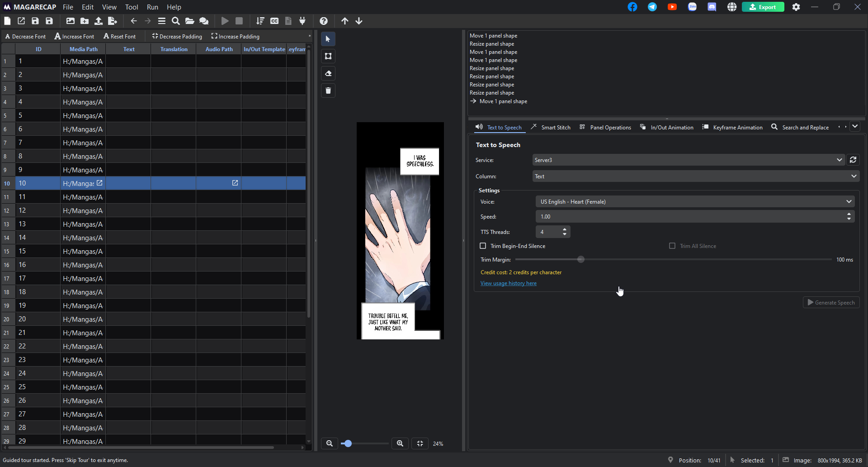
Task: Switch to In/Out Animation tab
Action: coord(667,127)
